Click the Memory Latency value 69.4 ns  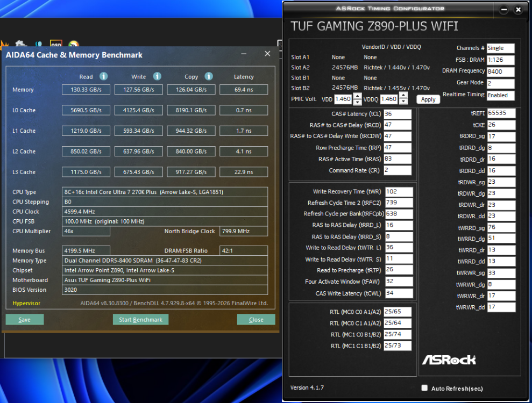click(244, 90)
